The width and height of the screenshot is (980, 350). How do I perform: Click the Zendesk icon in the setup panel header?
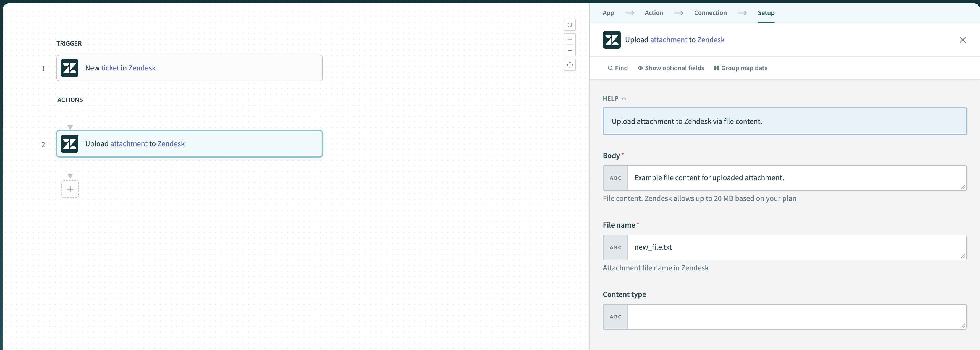611,40
